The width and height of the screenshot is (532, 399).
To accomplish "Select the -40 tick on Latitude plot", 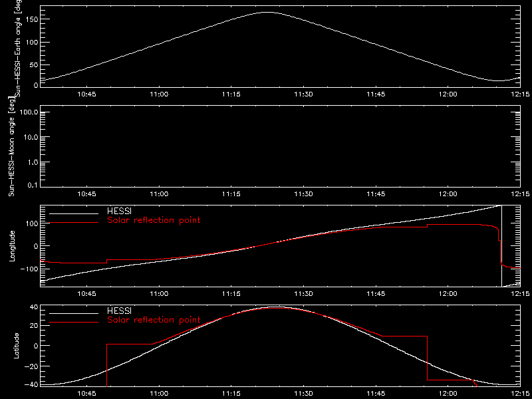I will point(31,384).
